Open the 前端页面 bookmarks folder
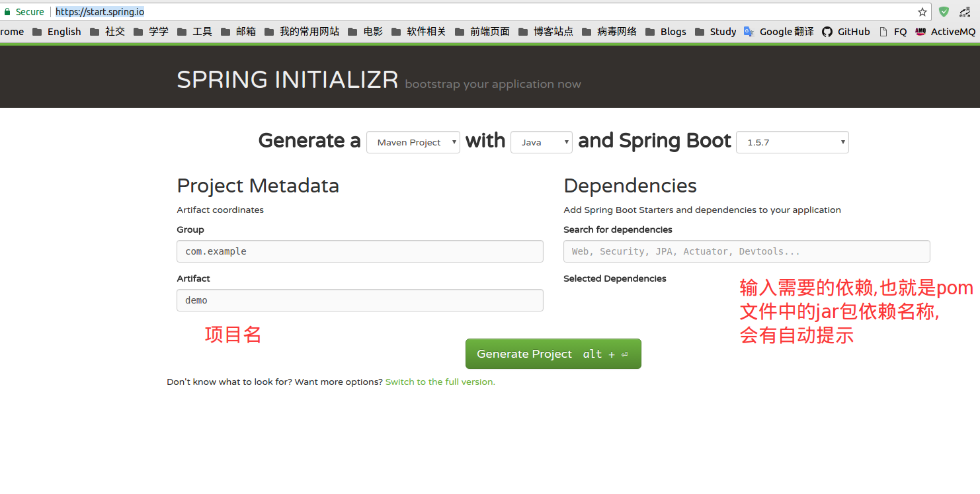 [482, 32]
